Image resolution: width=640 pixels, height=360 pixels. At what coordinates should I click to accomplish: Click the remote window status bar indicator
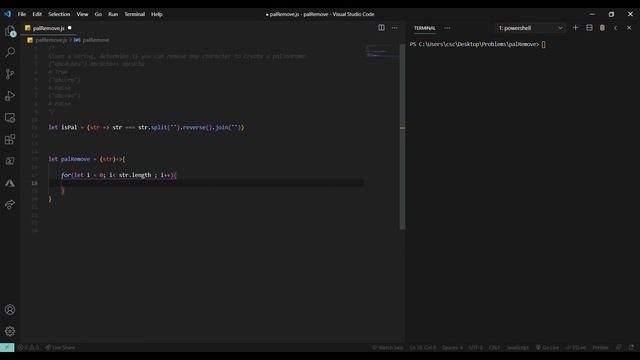pos(7,347)
